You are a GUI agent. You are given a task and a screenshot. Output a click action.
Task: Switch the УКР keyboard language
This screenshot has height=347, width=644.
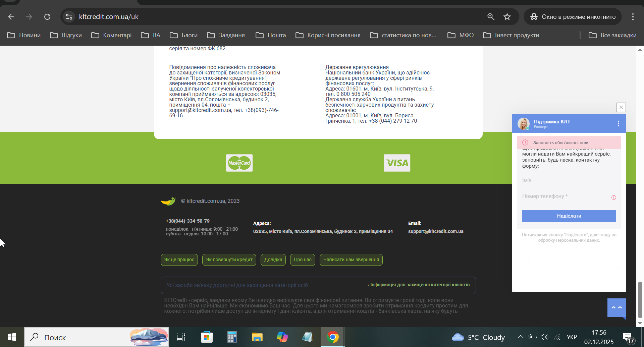click(572, 337)
